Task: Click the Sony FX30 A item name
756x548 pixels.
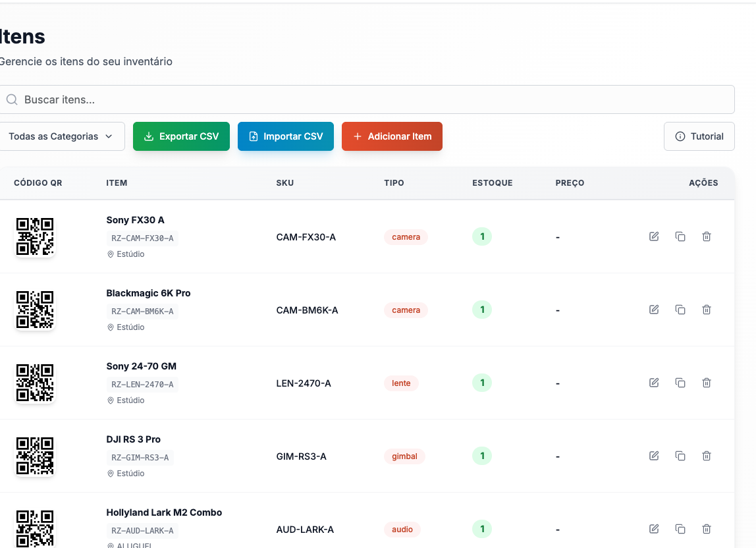Action: [136, 220]
